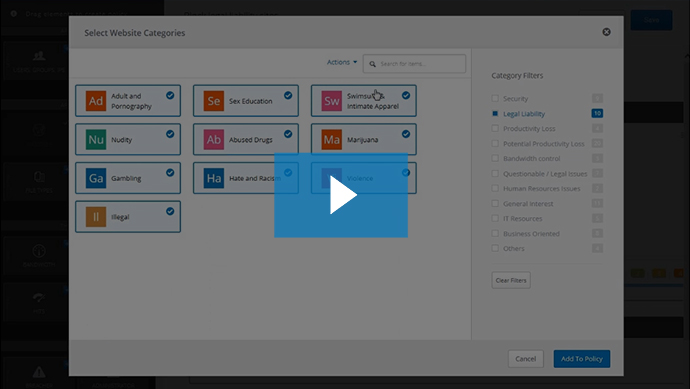The height and width of the screenshot is (389, 690).
Task: Click the Clear Filters button
Action: (x=511, y=280)
